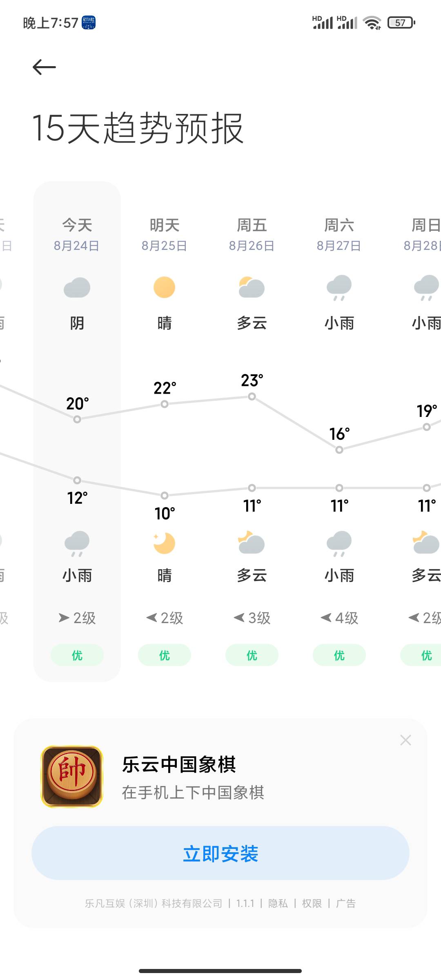Image resolution: width=441 pixels, height=980 pixels.
Task: Tap Friday's cloudy night icon
Action: (x=252, y=543)
